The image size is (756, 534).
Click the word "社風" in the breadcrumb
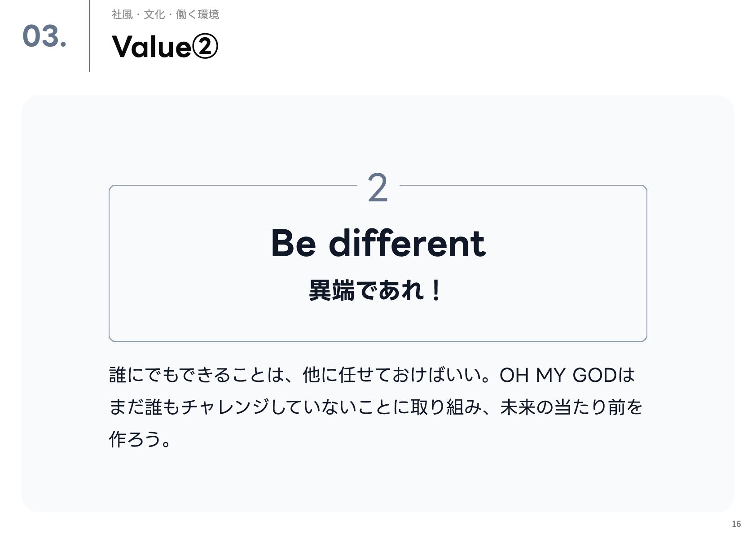click(x=122, y=15)
